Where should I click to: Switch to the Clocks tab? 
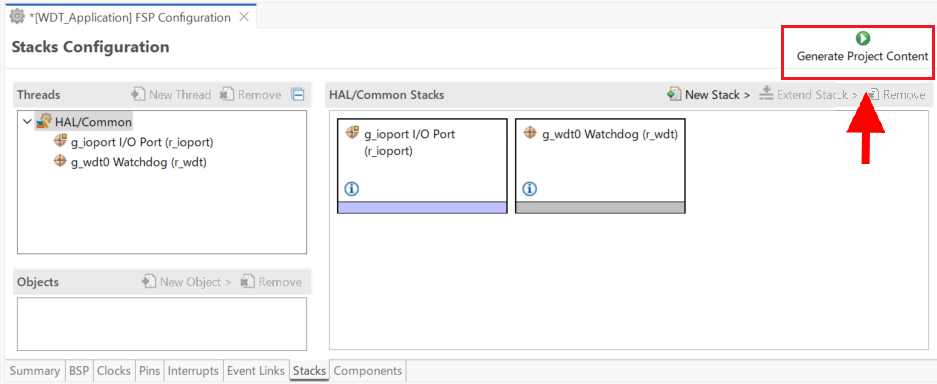click(114, 371)
